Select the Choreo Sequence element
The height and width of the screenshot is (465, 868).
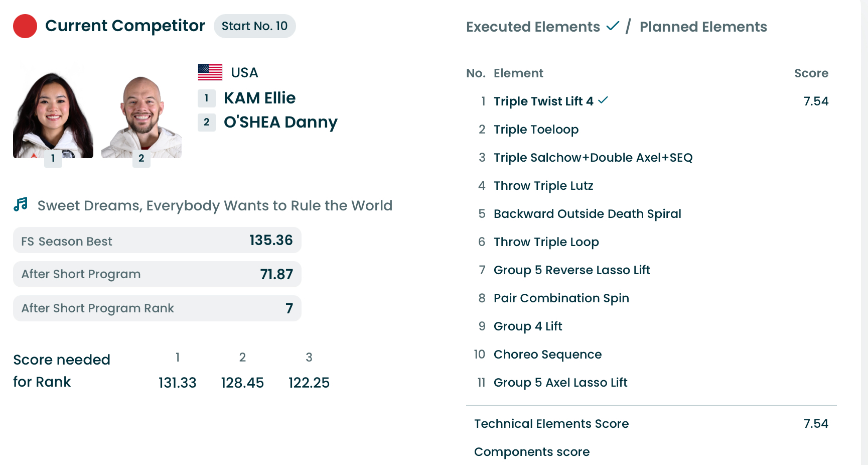tap(547, 355)
